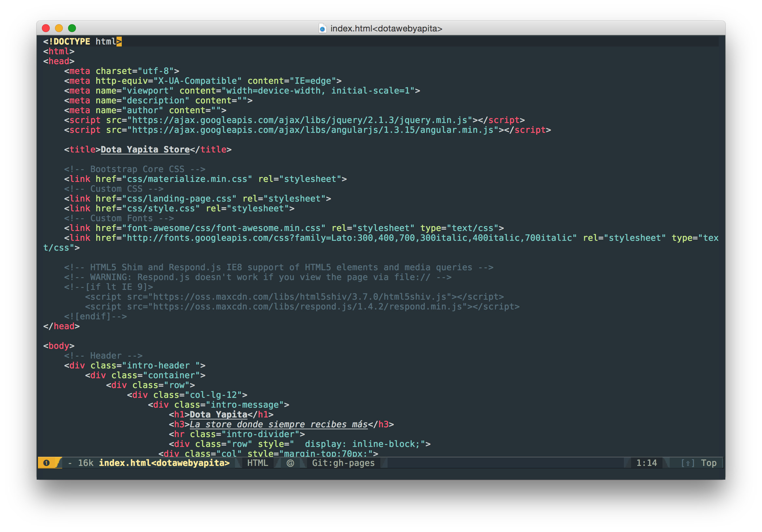Click the window number 1 indicator in modeline

pos(46,463)
